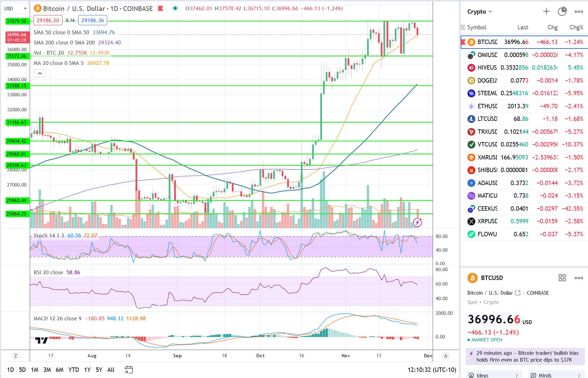This screenshot has height=378, width=588.
Task: Select the 1Y time range
Action: 87,370
